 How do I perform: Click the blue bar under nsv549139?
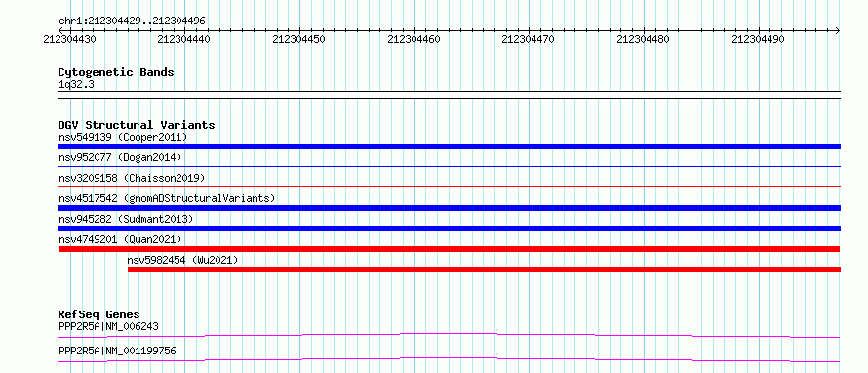pos(449,146)
